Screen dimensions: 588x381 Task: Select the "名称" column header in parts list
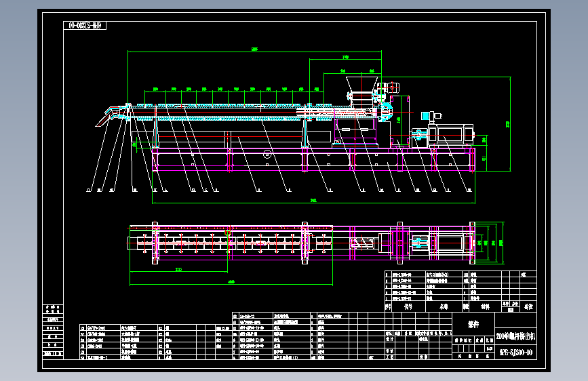coord(444,306)
